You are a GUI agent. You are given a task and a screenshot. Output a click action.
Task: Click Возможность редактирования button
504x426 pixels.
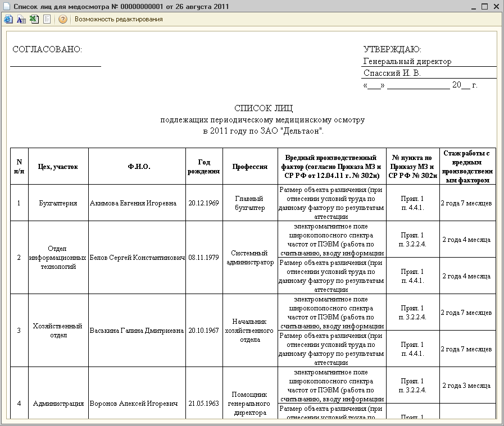click(x=119, y=19)
